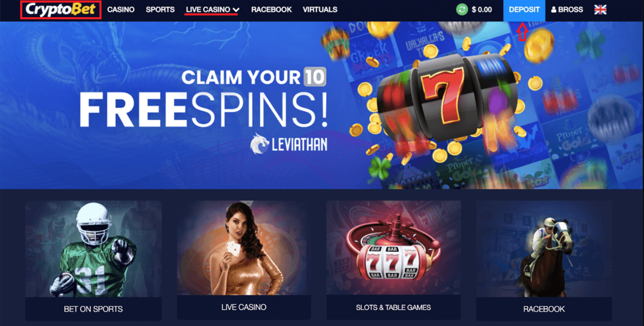Open the Live Casino card thumbnail
This screenshot has width=644, height=326.
click(x=244, y=248)
